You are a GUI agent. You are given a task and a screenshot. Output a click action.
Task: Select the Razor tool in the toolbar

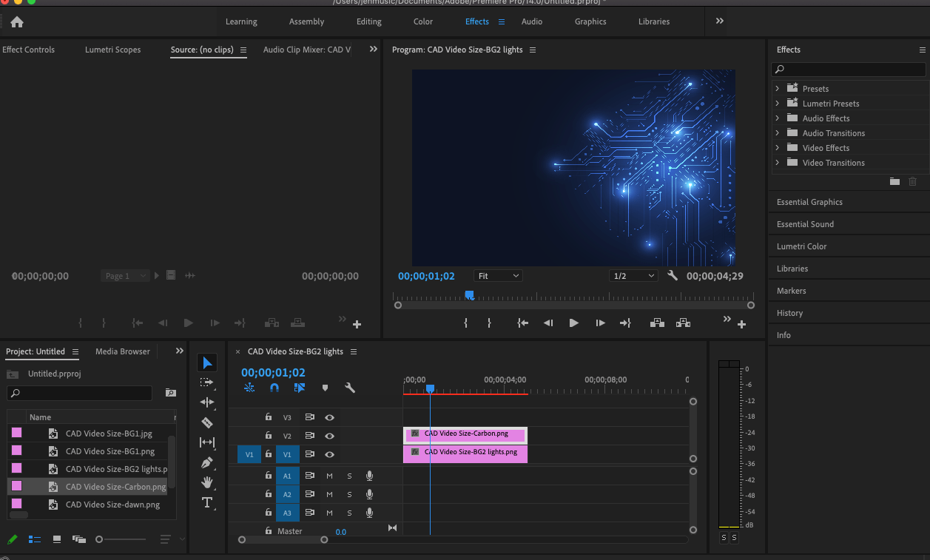(207, 422)
